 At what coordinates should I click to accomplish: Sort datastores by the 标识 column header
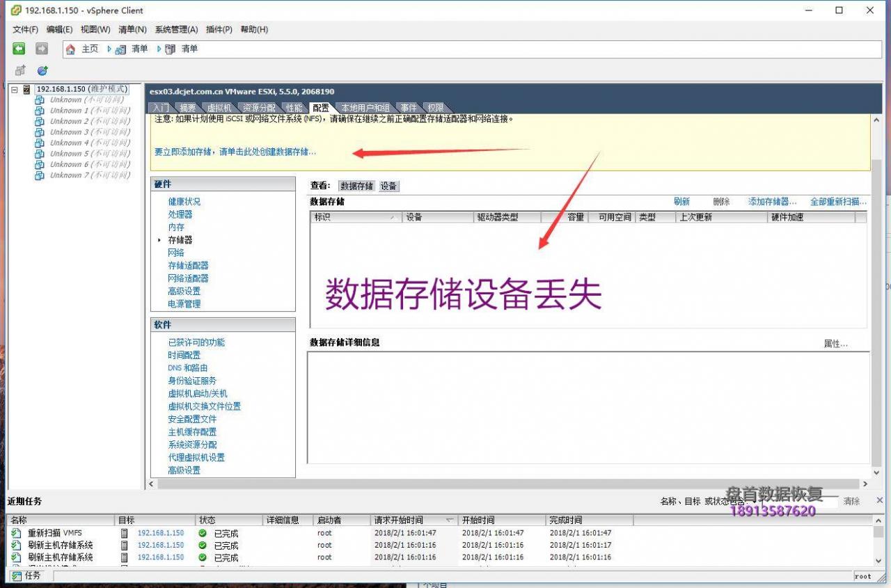(356, 217)
